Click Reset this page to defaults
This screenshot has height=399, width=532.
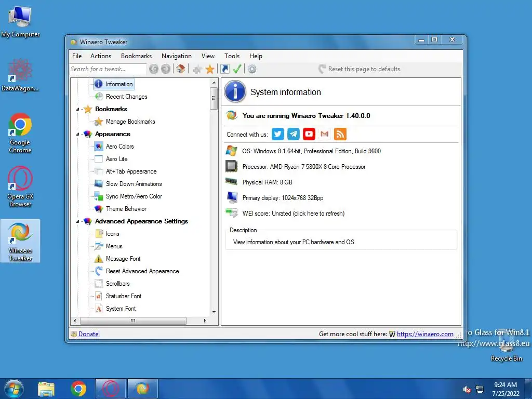360,69
